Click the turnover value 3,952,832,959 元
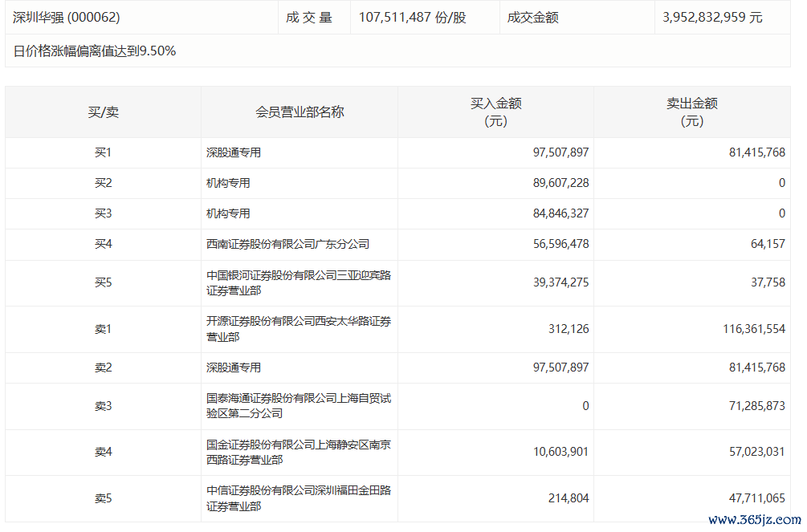The width and height of the screenshot is (807, 532). pyautogui.click(x=712, y=18)
